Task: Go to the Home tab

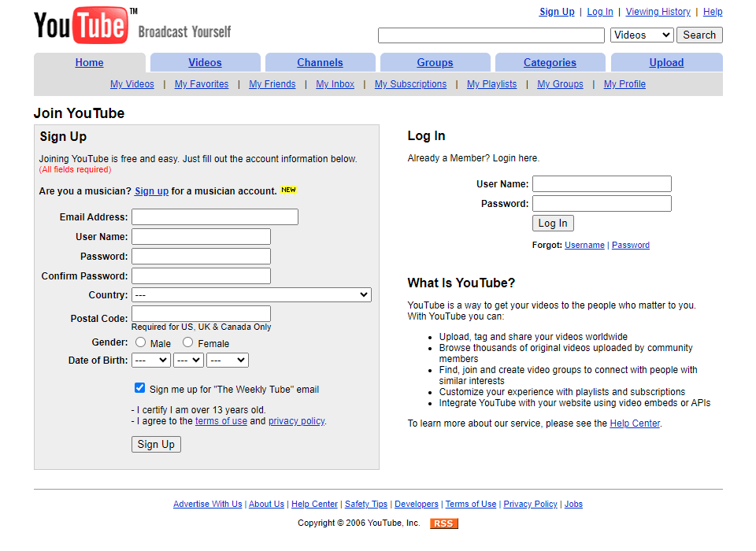Action: (x=89, y=63)
